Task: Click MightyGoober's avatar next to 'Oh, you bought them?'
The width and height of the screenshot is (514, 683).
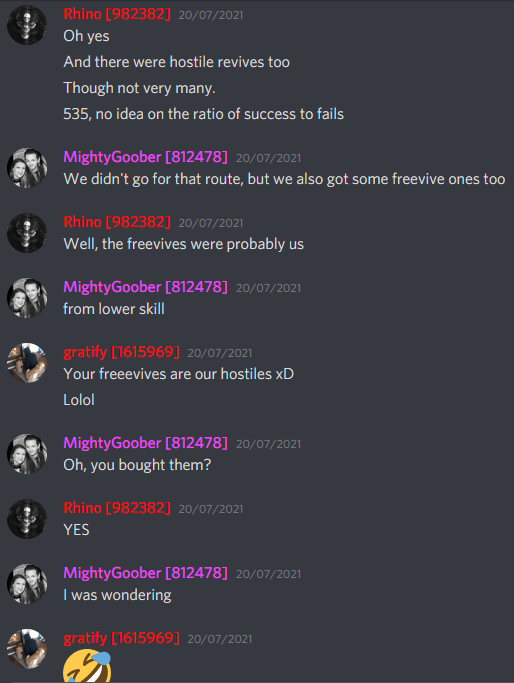Action: pos(27,454)
